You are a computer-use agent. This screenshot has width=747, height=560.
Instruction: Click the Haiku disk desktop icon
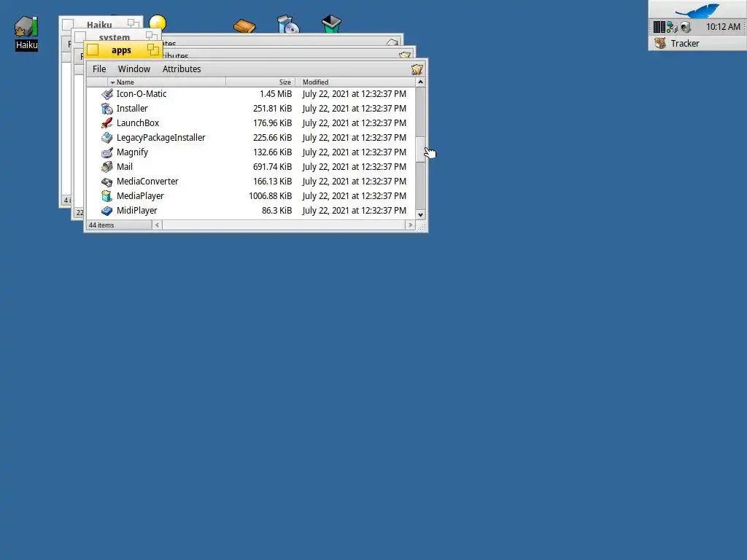point(26,26)
